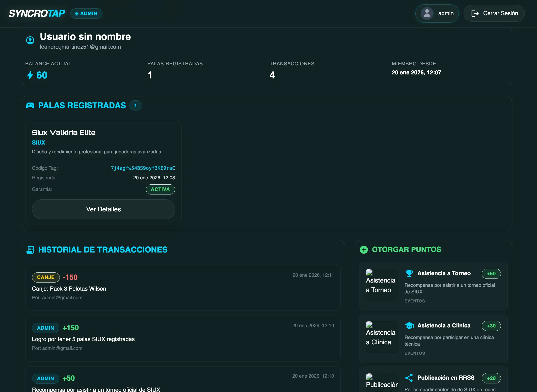
Task: Click the receipt icon in Historial de Transacciones
Action: [30, 249]
